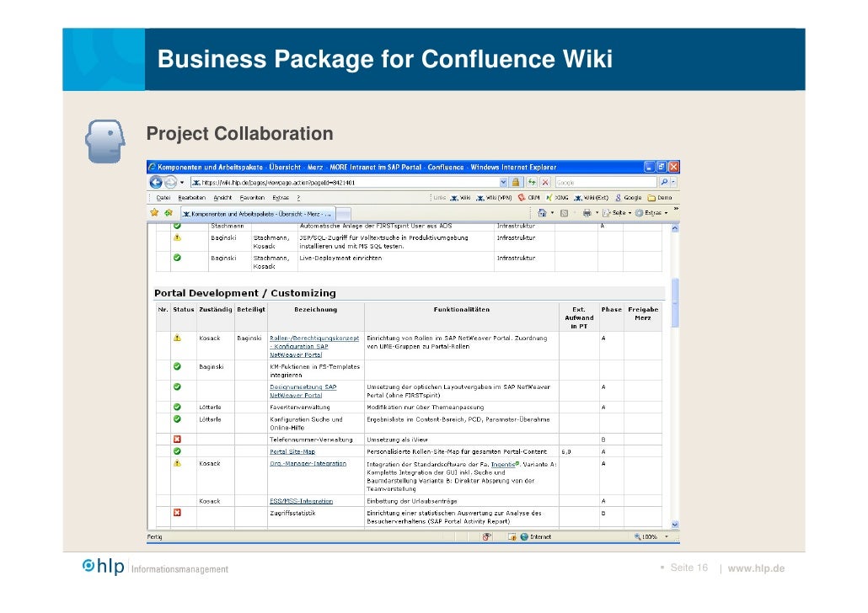Open the Google links bar shortcut
The image size is (868, 613).
click(629, 198)
